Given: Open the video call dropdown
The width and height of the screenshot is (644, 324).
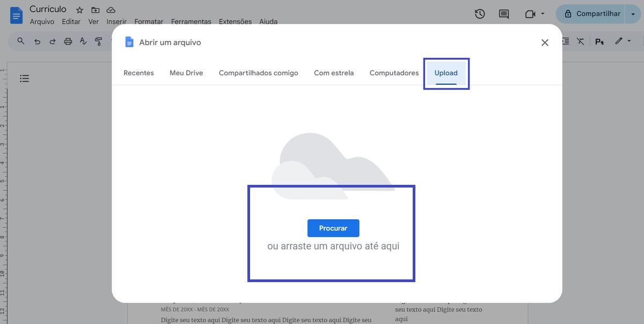Looking at the screenshot, I should 541,14.
